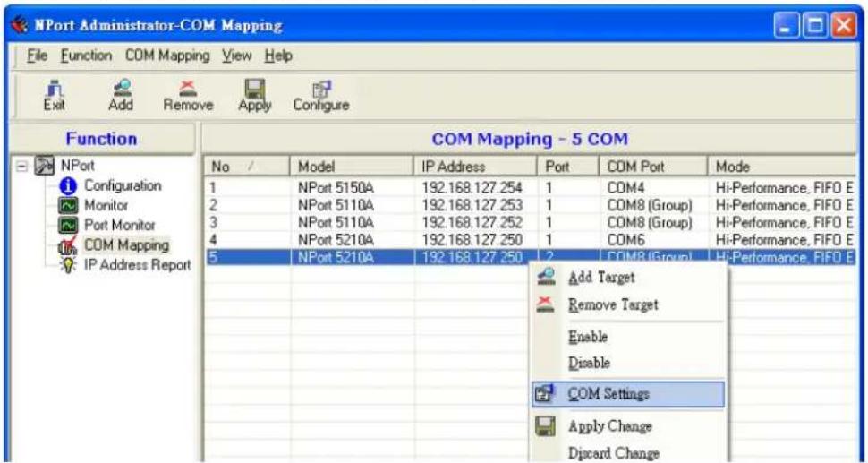
Task: Click highlighted NPort 5210A in row 5
Action: (x=336, y=258)
